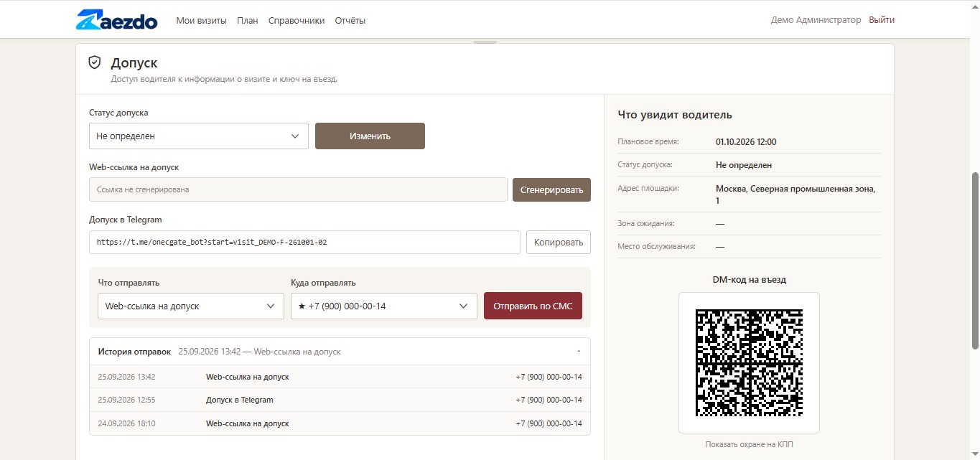Go to the План menu item

click(x=248, y=20)
